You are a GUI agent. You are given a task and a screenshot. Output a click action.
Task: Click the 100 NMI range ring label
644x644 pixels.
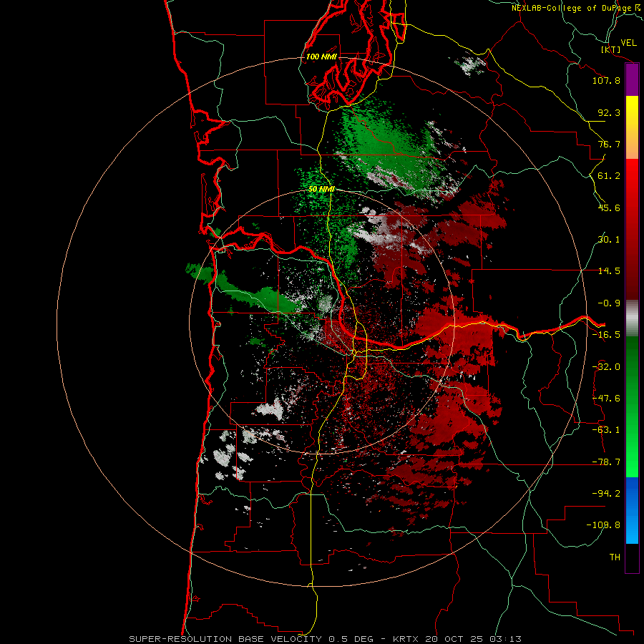click(x=321, y=57)
